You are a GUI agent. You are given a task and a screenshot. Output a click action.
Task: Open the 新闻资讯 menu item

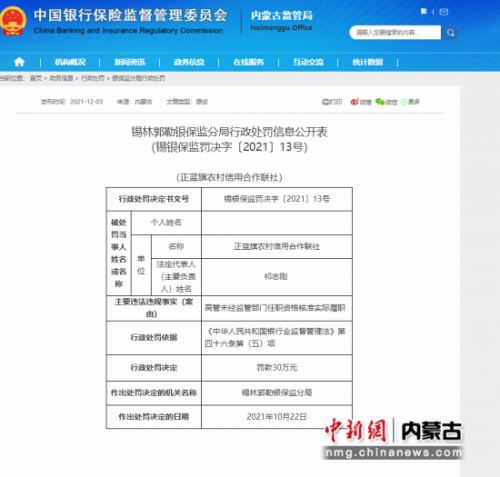pos(130,62)
